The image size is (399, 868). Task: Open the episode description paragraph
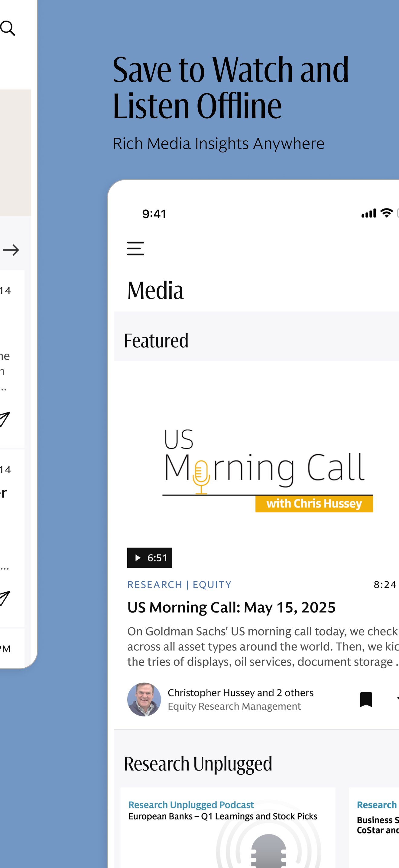click(263, 646)
